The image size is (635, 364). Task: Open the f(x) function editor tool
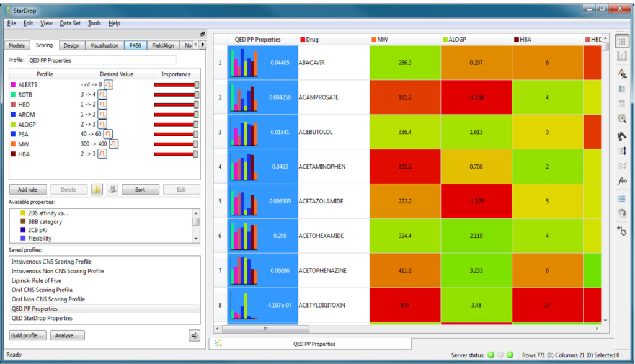tap(621, 181)
